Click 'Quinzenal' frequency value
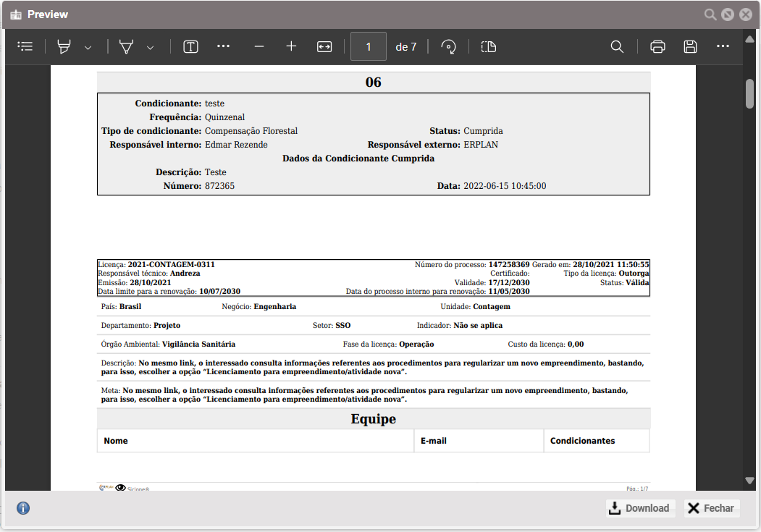The height and width of the screenshot is (532, 761). (x=224, y=117)
